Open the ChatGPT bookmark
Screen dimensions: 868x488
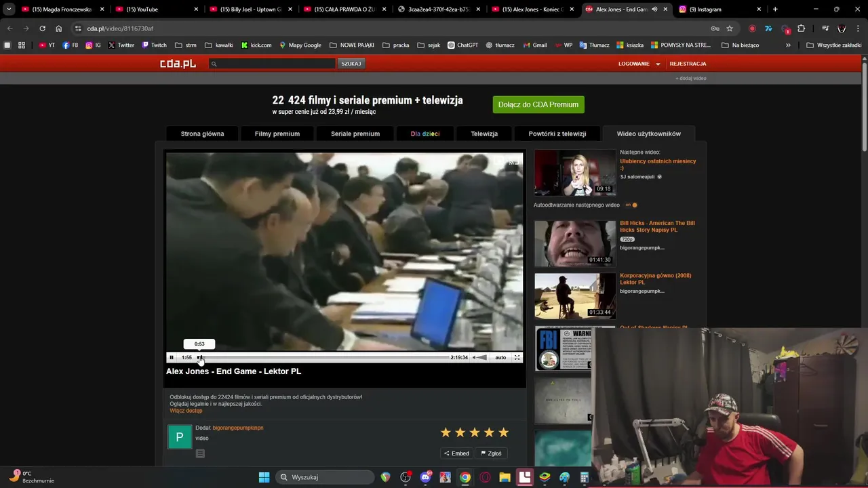click(x=463, y=45)
